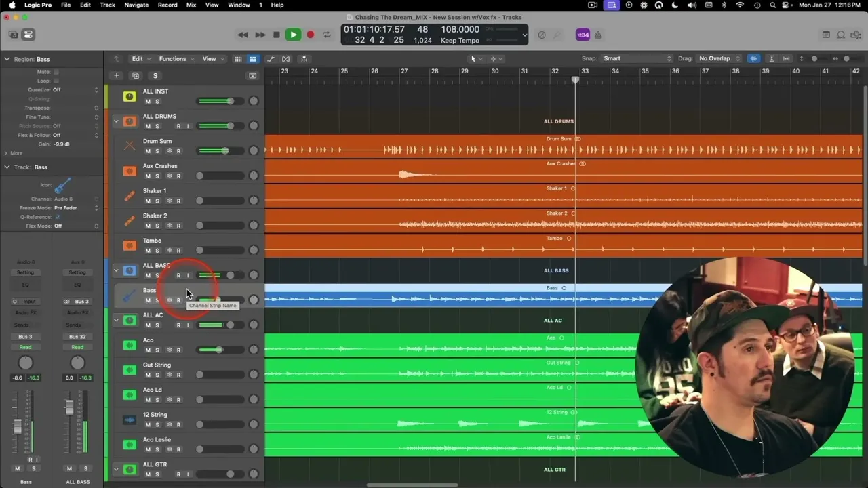868x488 pixels.
Task: Open the Left-click Tool pointer menu
Action: (475, 59)
